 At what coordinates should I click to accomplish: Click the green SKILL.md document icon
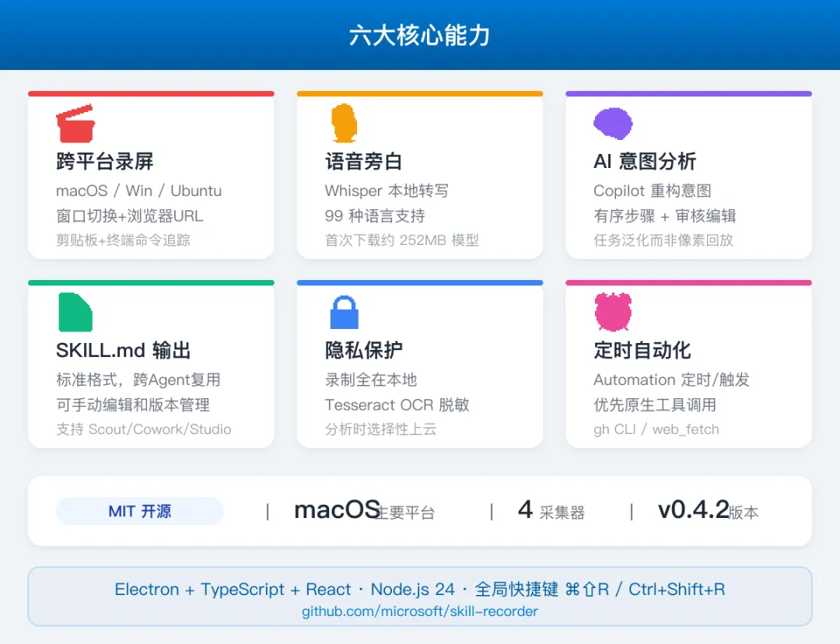tap(75, 313)
